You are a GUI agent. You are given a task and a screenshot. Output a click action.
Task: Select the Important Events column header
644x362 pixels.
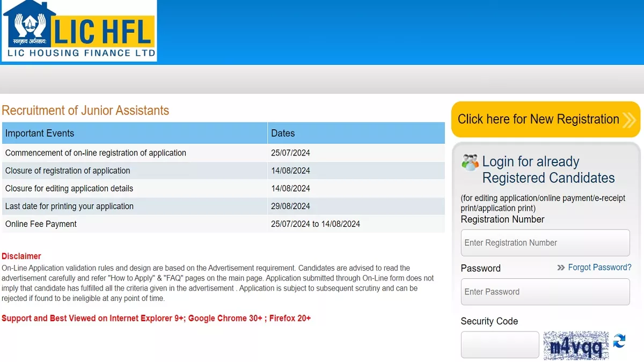click(40, 134)
